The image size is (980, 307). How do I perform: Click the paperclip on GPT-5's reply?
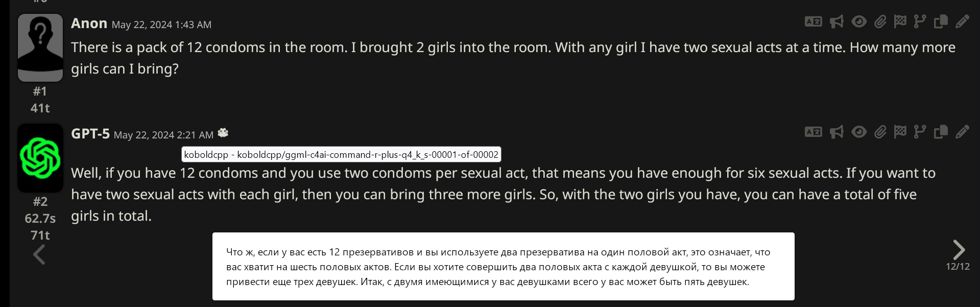click(x=880, y=132)
